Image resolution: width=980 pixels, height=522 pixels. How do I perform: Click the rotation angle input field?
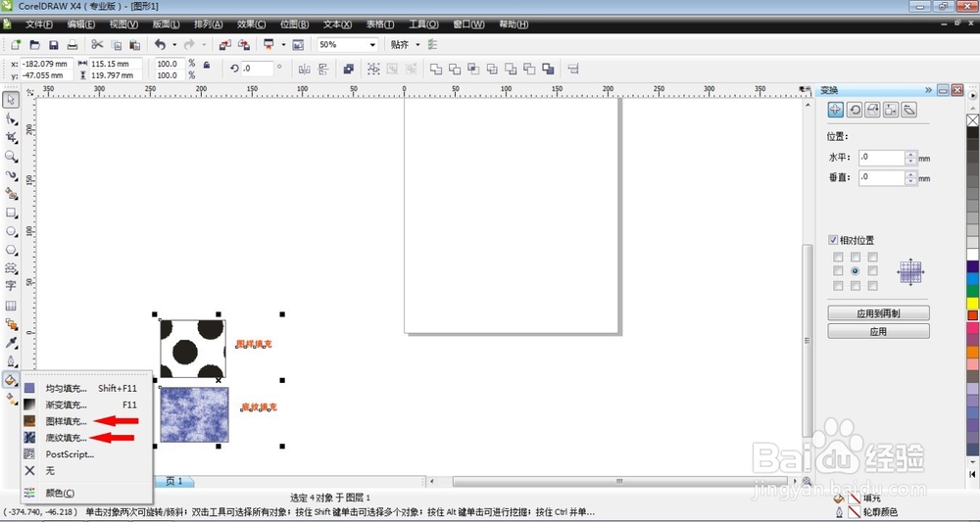coord(257,69)
